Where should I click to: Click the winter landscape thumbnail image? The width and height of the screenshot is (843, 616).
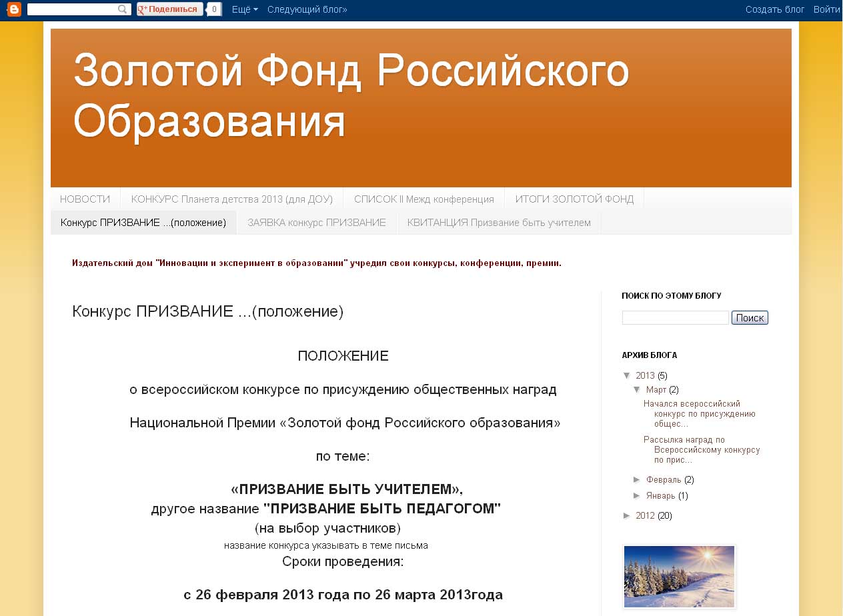click(679, 577)
